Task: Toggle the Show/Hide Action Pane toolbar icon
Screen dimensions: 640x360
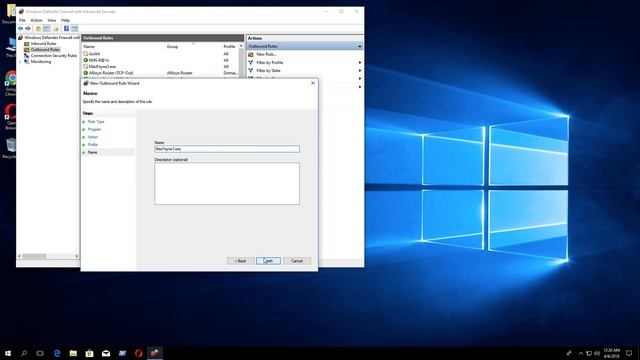Action: point(74,29)
